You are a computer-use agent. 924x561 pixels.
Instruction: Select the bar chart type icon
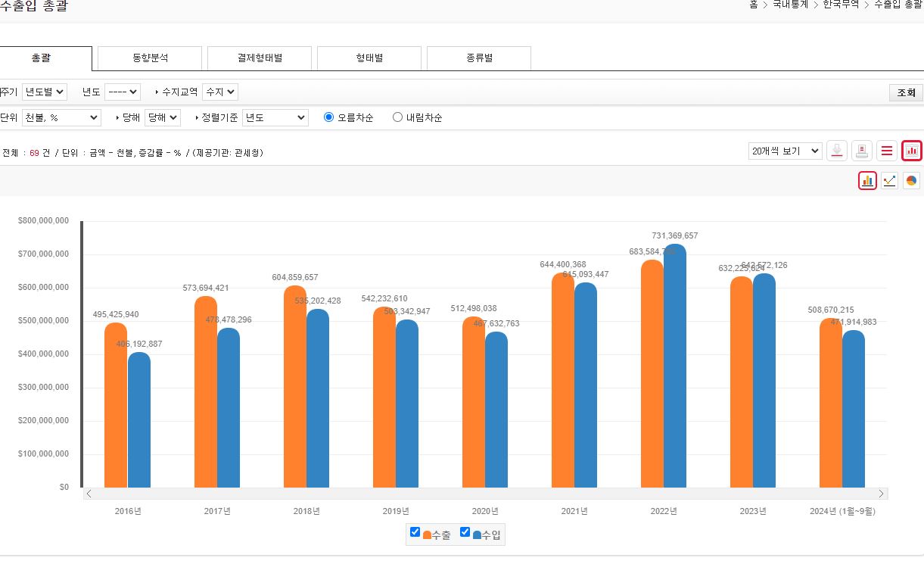pyautogui.click(x=867, y=180)
